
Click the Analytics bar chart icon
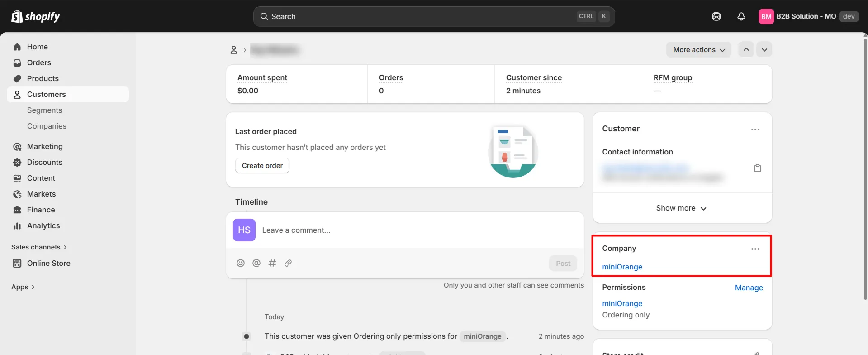(x=17, y=226)
